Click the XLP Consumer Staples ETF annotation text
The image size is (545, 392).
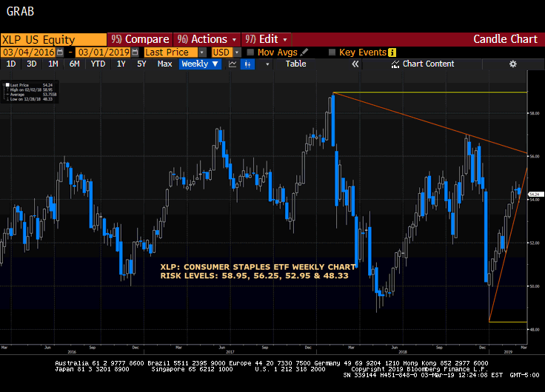pos(258,267)
